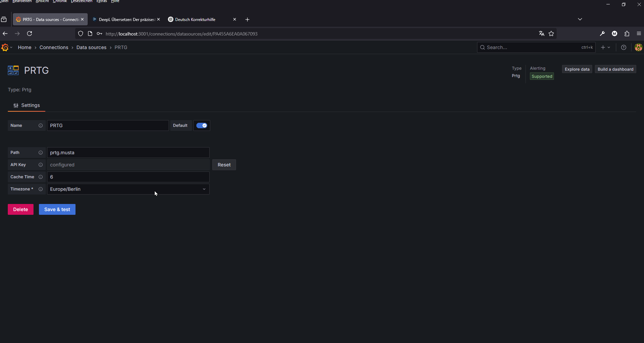Screen dimensions: 644x343
Task: Click the Cache Time input field
Action: (x=128, y=177)
